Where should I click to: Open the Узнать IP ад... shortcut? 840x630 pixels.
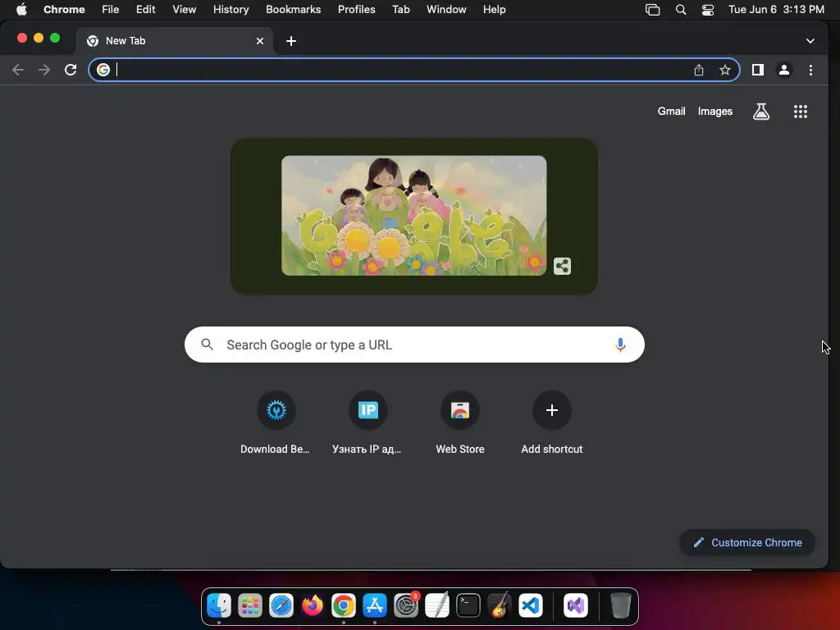point(367,424)
